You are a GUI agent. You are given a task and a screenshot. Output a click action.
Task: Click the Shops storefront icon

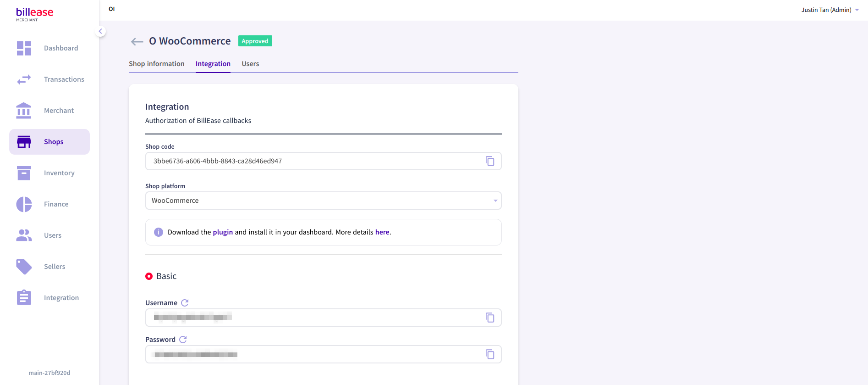point(24,142)
